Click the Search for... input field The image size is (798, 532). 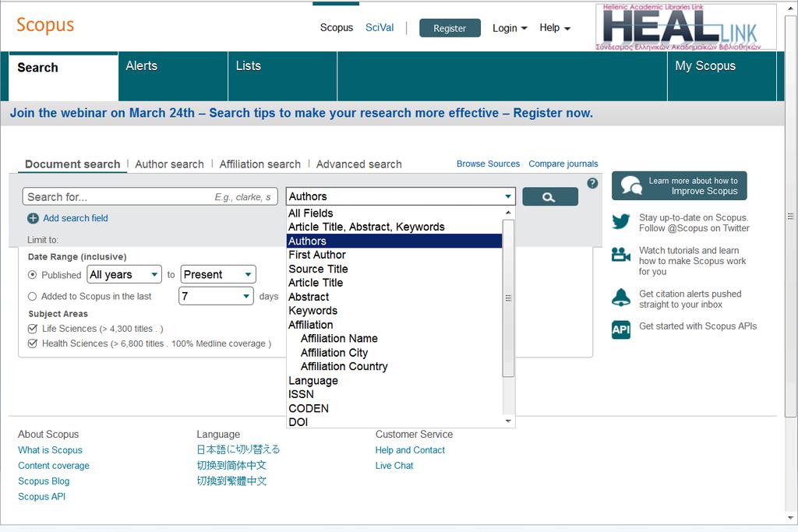click(x=150, y=197)
